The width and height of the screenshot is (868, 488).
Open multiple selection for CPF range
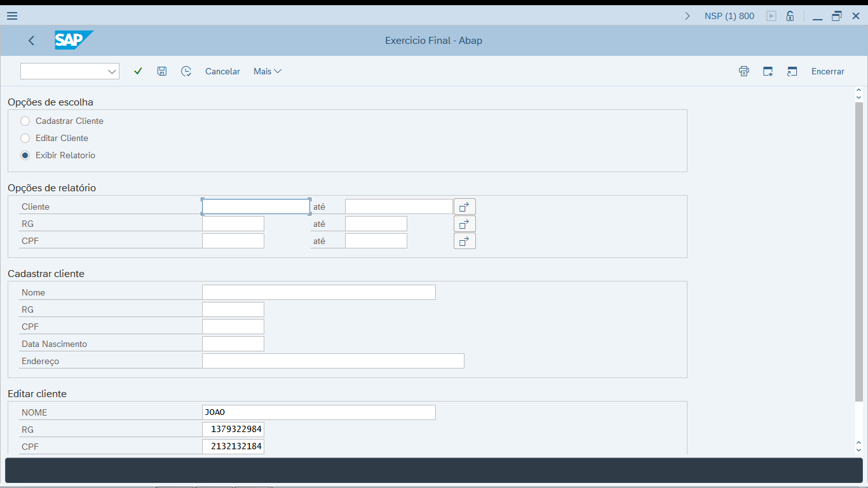465,241
